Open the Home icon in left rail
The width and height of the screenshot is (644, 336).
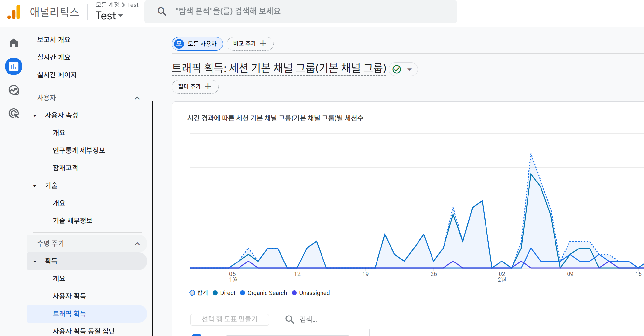coord(14,43)
